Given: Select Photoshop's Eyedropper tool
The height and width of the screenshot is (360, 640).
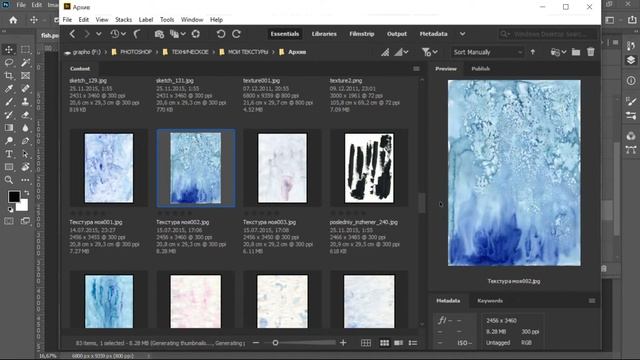Looking at the screenshot, I should click(x=9, y=89).
